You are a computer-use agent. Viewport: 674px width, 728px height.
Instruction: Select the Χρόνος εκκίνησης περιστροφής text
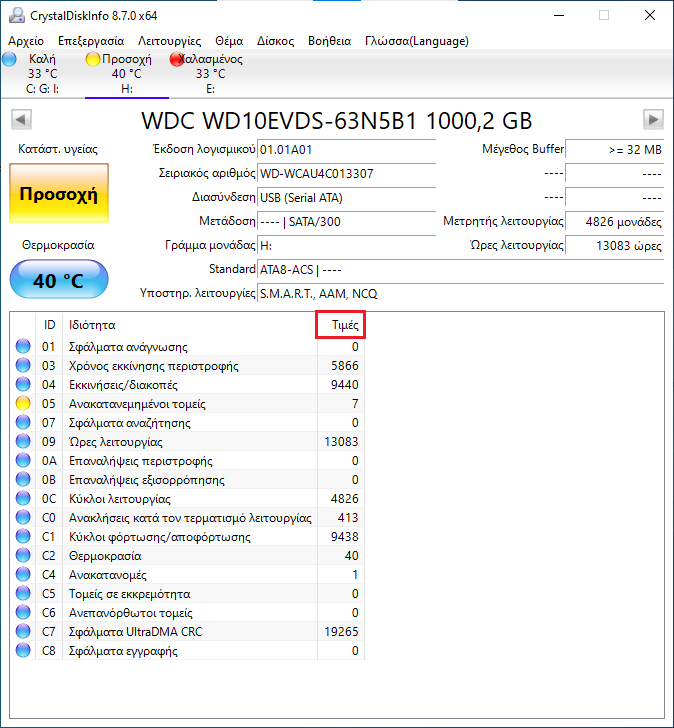point(154,366)
